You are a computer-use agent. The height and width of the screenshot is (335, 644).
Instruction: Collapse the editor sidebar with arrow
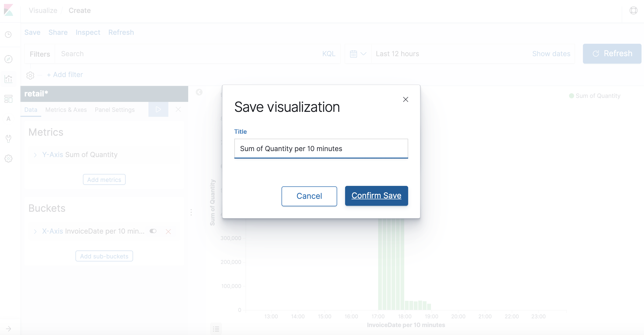point(199,92)
